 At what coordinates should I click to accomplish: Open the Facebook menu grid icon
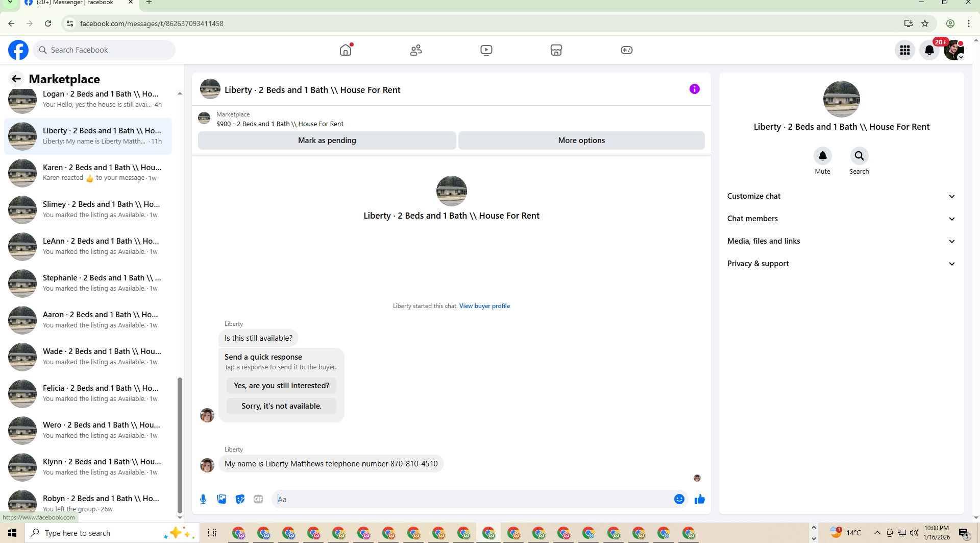pyautogui.click(x=905, y=50)
